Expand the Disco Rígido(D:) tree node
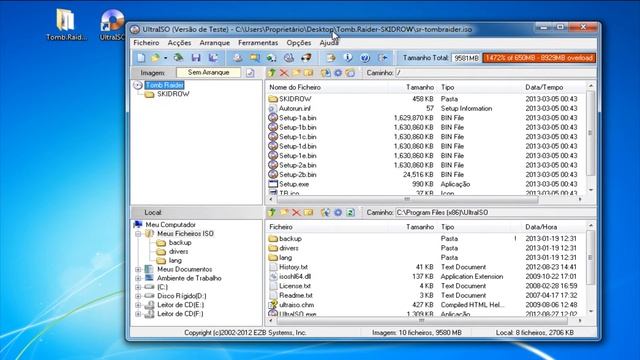 138,296
